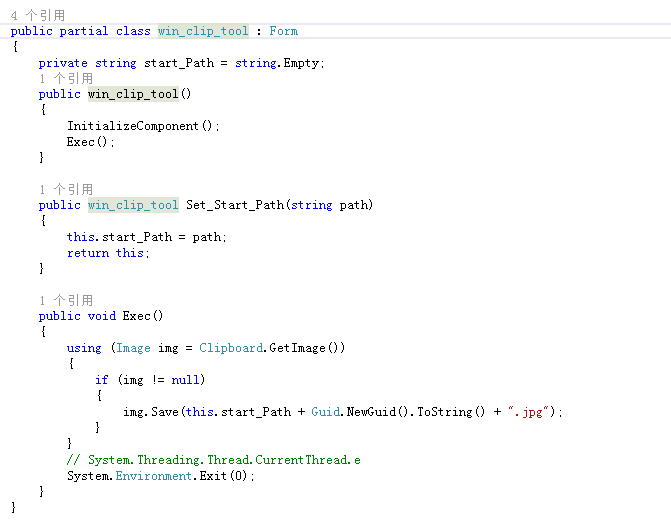This screenshot has height=528, width=671.
Task: Click the Clipboard class name
Action: [231, 348]
